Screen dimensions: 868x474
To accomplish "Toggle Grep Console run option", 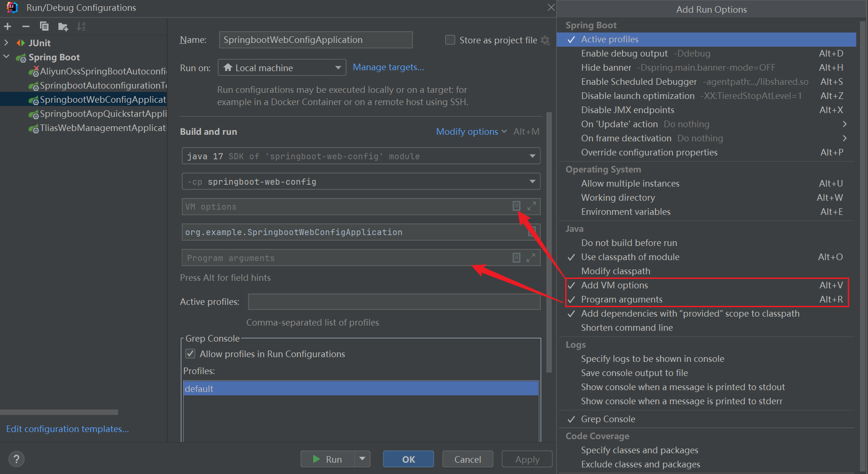I will (x=706, y=419).
